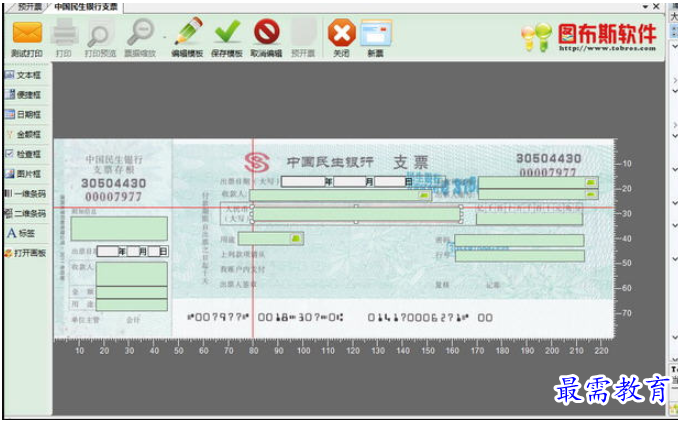Click the stub date day box
678x421 pixels.
click(154, 251)
